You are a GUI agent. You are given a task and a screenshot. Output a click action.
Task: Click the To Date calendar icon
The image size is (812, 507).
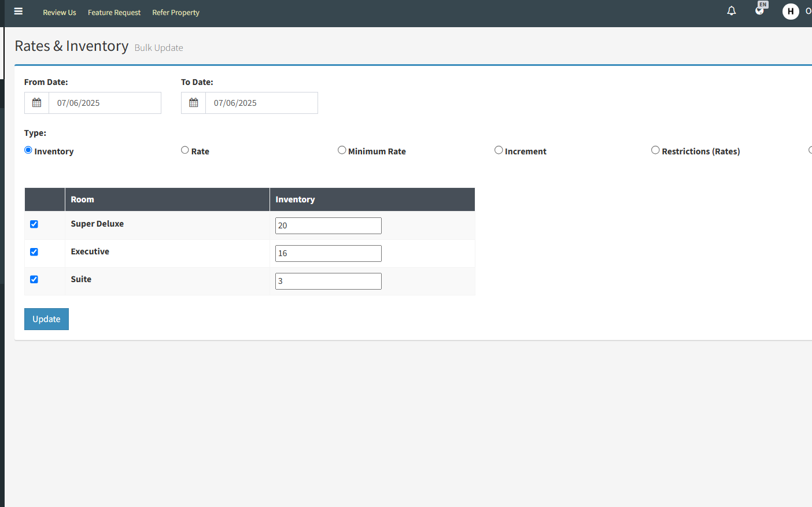coord(194,103)
